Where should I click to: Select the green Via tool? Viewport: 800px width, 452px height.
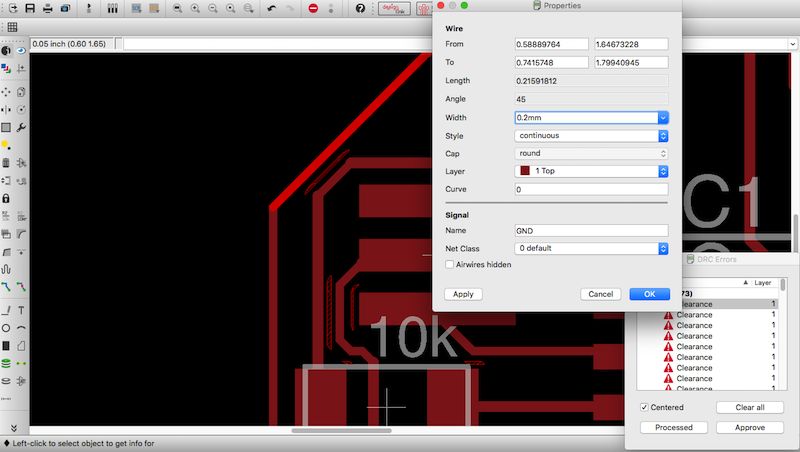[x=6, y=363]
